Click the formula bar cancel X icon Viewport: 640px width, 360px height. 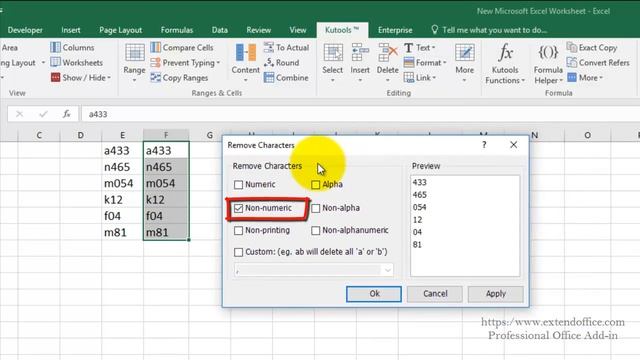[x=19, y=114]
